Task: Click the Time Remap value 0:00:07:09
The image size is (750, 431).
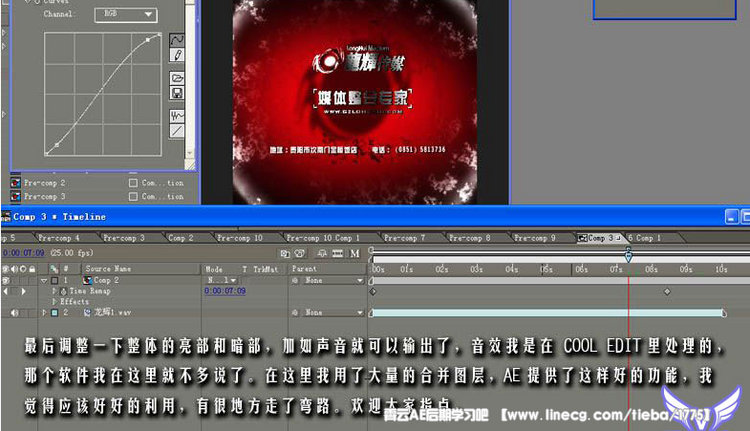Action: (x=225, y=291)
